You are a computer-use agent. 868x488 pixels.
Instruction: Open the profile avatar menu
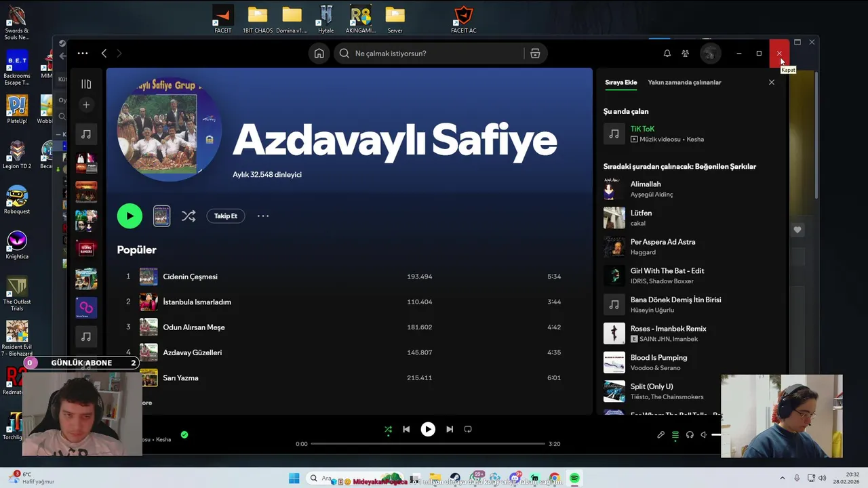710,54
